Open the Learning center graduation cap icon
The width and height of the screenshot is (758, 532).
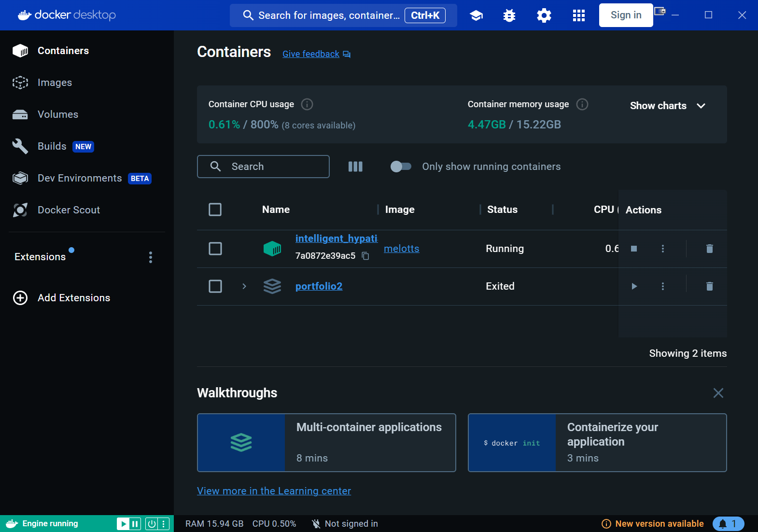(476, 15)
